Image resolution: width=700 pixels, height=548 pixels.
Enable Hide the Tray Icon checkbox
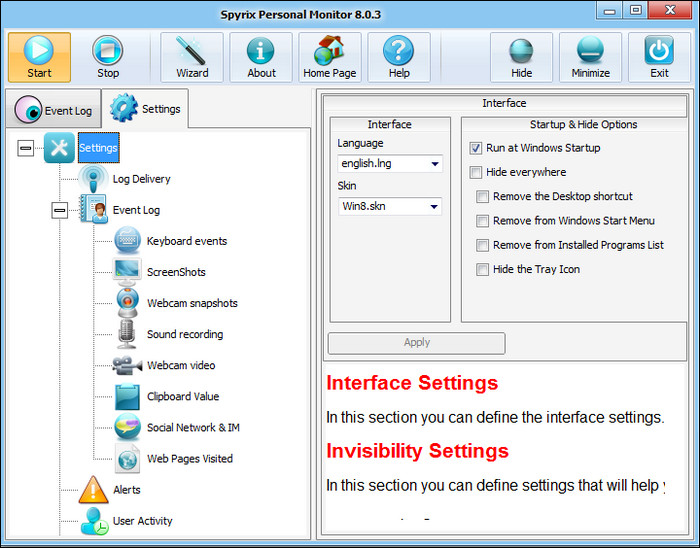(482, 270)
